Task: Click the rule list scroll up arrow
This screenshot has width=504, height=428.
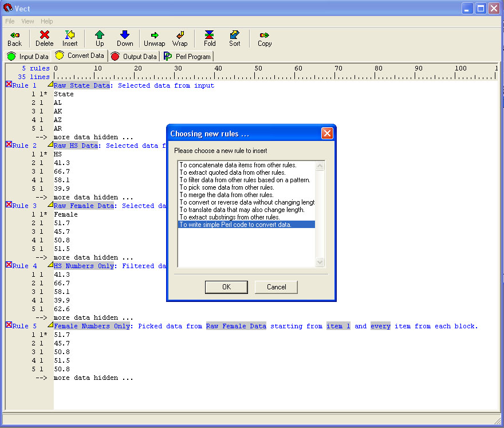Action: coord(320,166)
